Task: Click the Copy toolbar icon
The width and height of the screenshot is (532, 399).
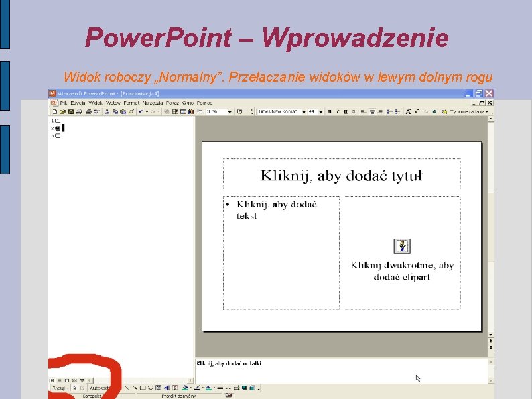Action: [x=115, y=111]
